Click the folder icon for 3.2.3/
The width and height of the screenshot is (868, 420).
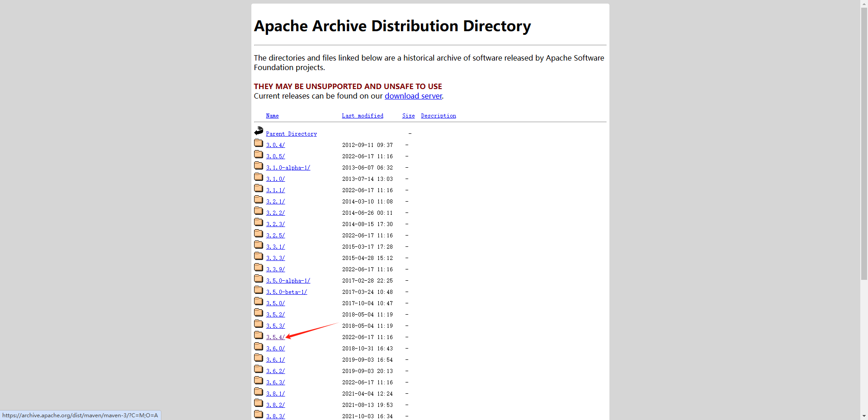(x=259, y=222)
